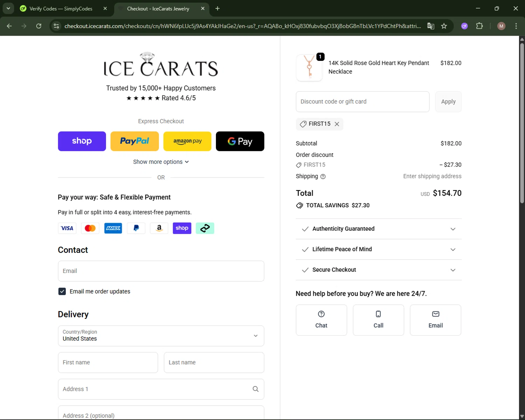This screenshot has width=525, height=420.
Task: Select the Checkout - IceCarats Jewelry tab
Action: pyautogui.click(x=158, y=8)
